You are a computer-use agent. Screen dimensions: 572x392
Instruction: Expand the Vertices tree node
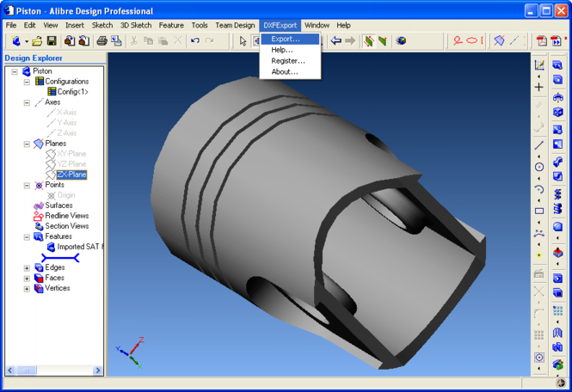point(27,289)
